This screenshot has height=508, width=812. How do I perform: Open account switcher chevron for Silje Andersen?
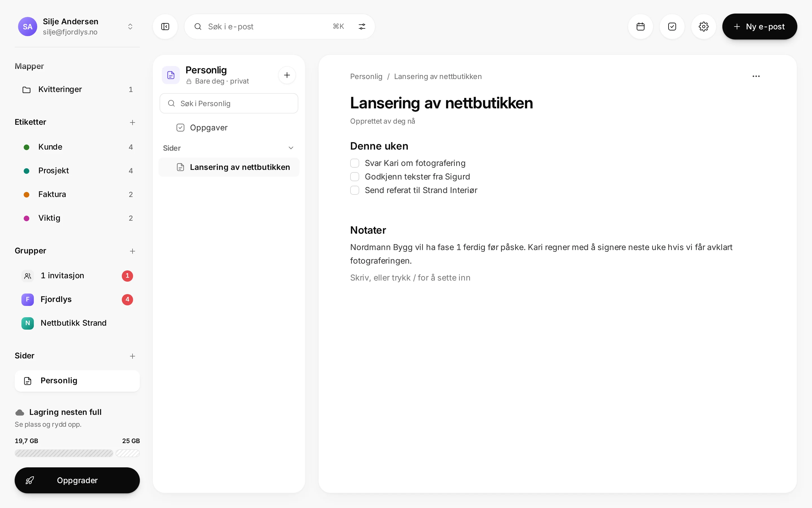pos(130,27)
